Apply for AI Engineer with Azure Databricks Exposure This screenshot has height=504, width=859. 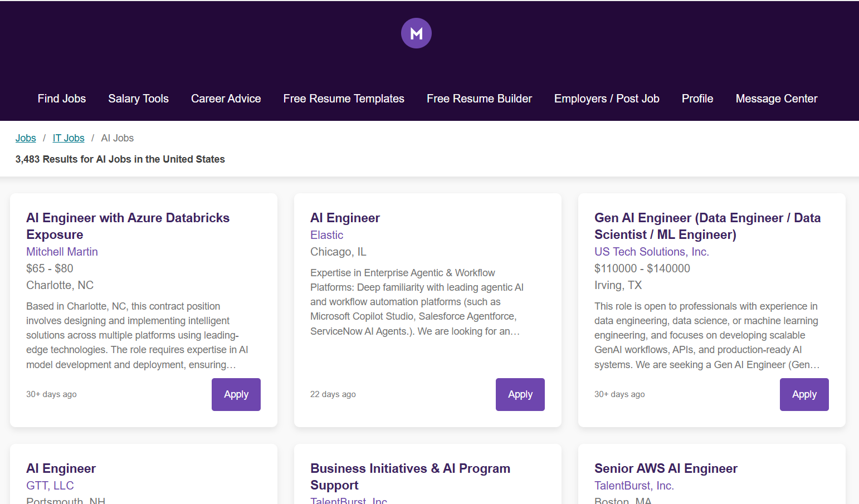[236, 394]
